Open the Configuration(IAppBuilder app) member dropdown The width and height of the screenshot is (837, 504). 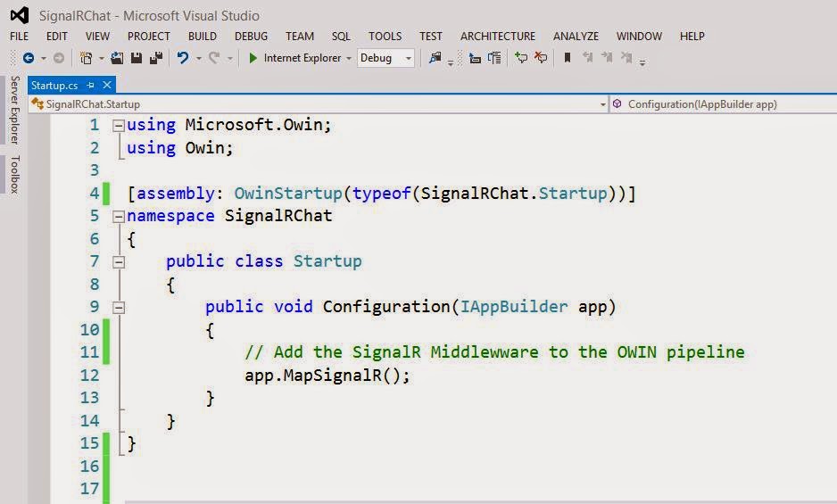point(724,104)
